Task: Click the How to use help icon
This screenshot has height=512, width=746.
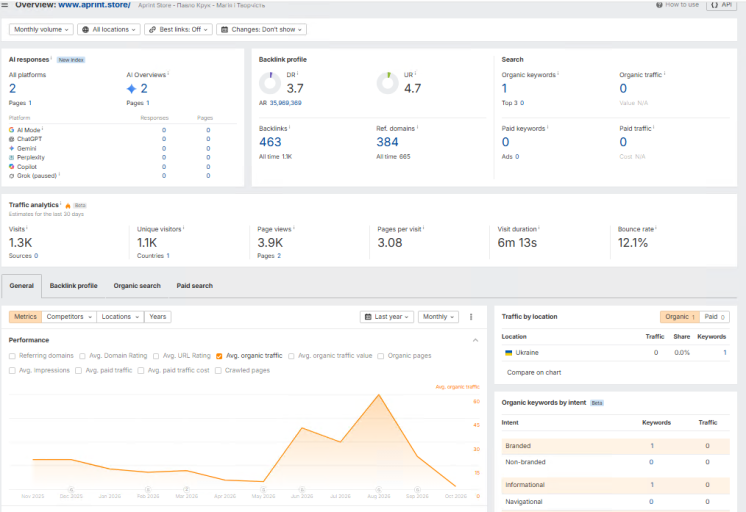Action: tap(659, 5)
